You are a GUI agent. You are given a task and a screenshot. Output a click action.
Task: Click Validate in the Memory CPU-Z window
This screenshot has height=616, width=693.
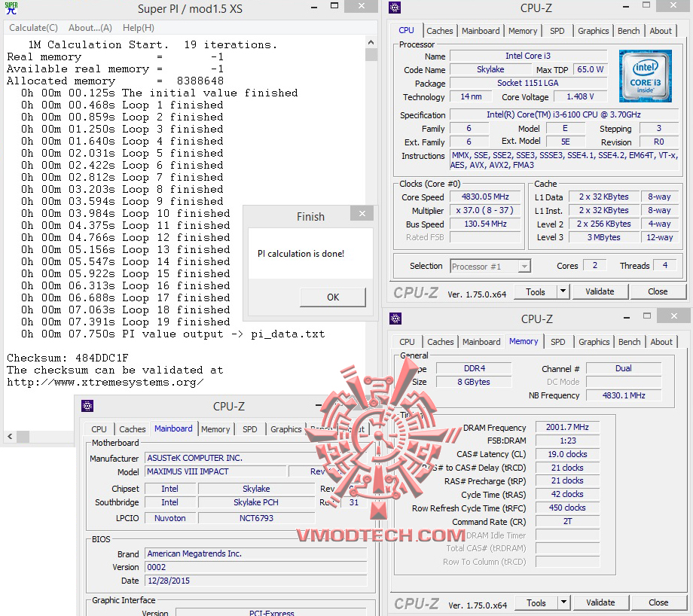click(x=600, y=602)
